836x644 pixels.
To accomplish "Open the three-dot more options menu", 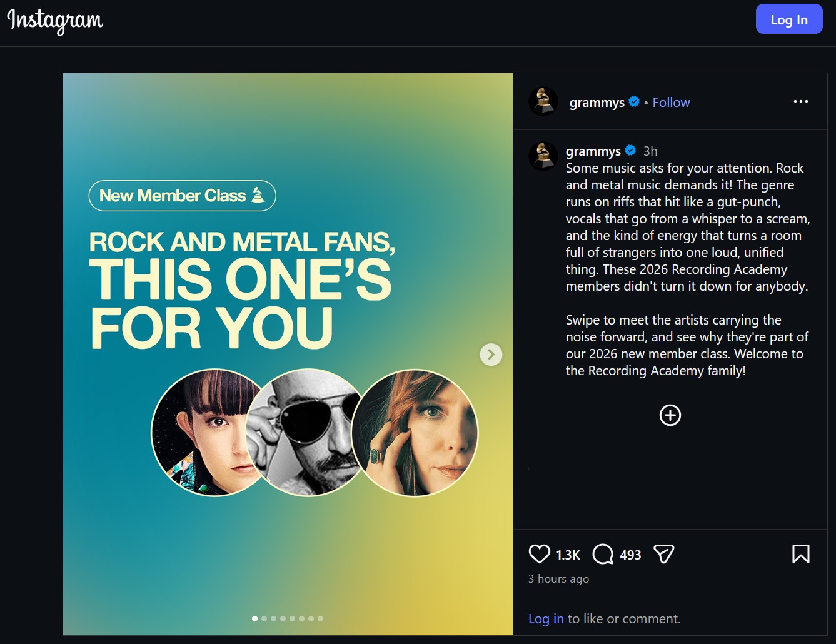I will tap(800, 101).
